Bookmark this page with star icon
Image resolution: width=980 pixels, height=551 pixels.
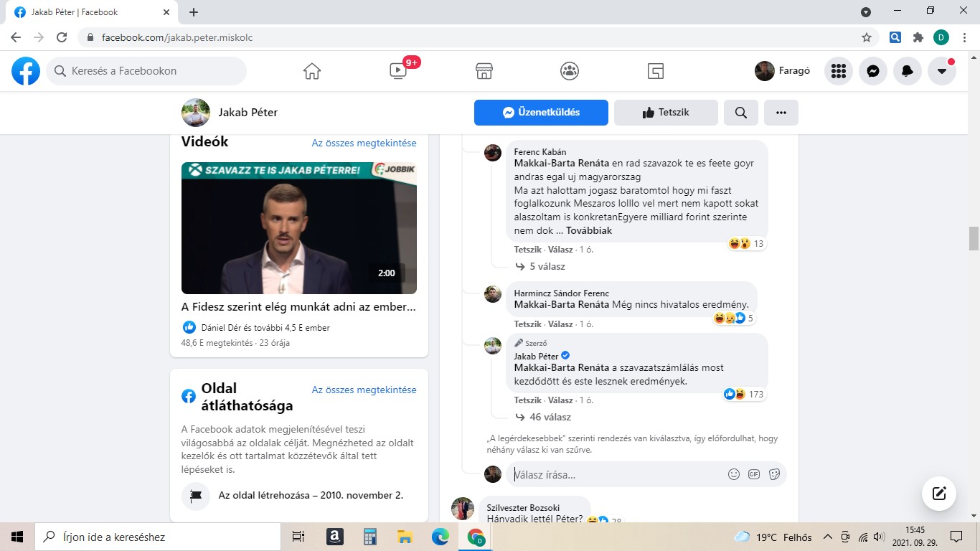867,37
